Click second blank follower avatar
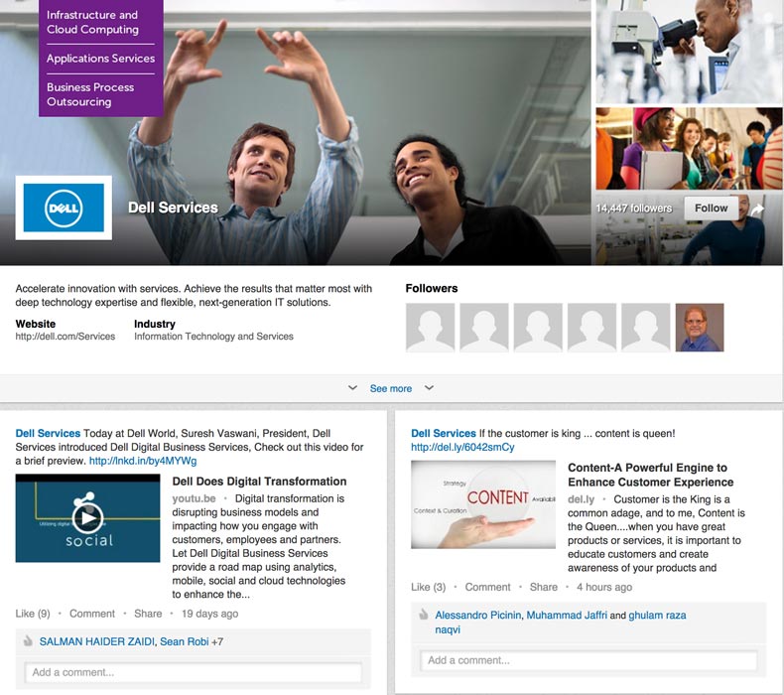Screen dimensions: 784x695 point(484,328)
